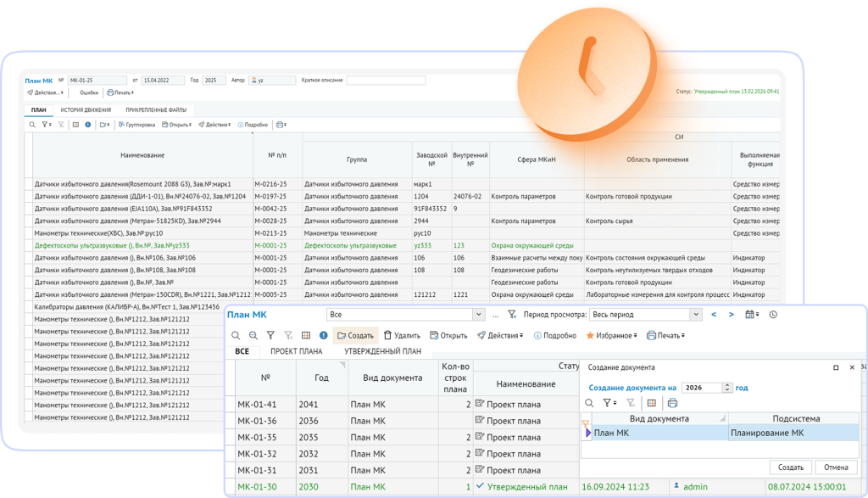
Task: Switch to the ВСЕ tab
Action: pos(242,351)
